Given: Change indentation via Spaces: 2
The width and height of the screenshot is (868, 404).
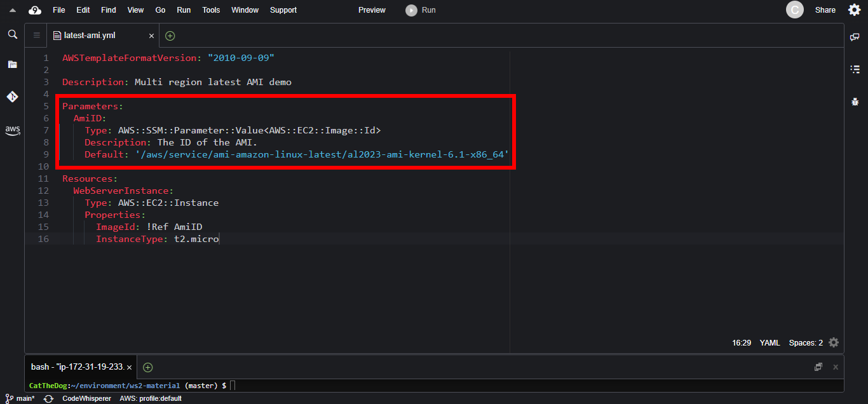Looking at the screenshot, I should pos(805,342).
